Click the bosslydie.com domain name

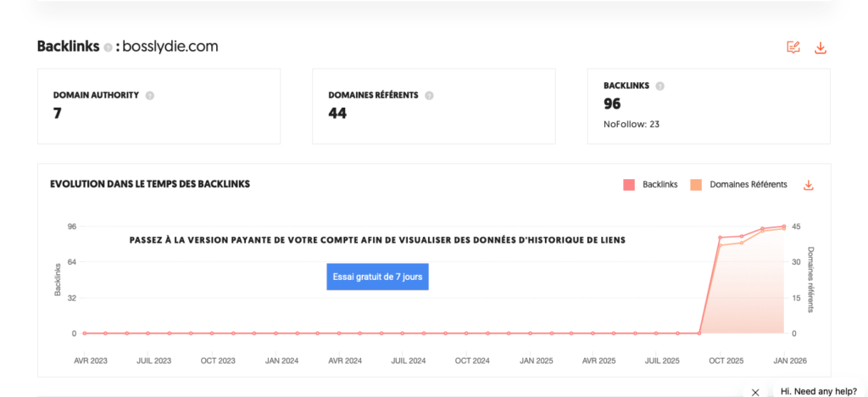point(170,47)
